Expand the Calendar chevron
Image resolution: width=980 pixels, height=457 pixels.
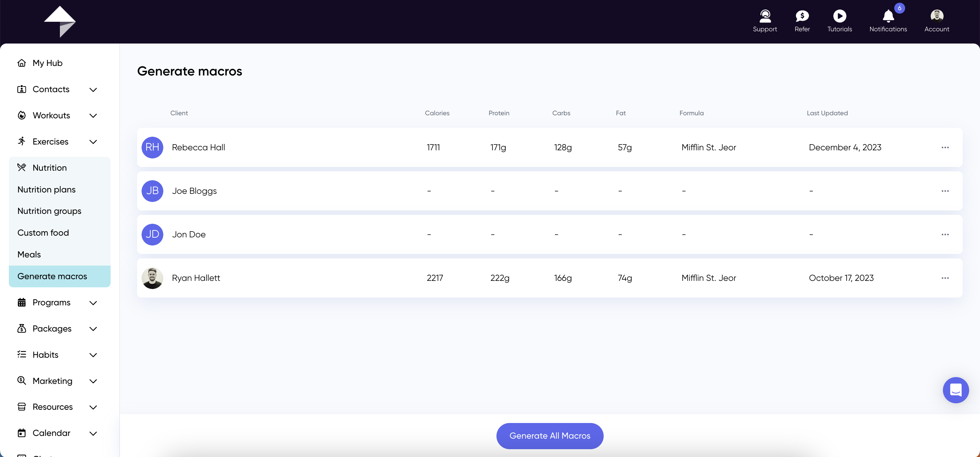[93, 433]
